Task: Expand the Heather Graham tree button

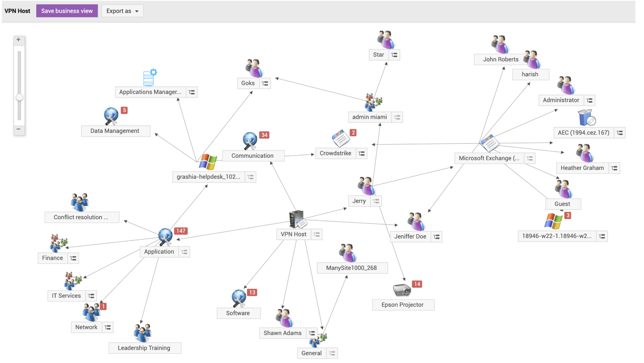Action: (614, 168)
